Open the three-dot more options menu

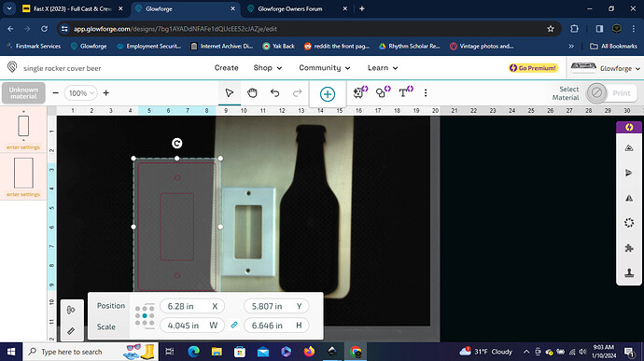(x=426, y=93)
